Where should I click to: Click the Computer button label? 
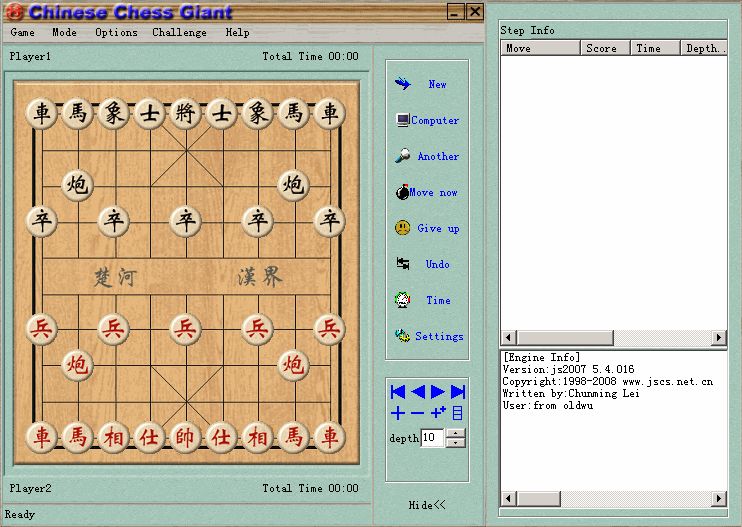pyautogui.click(x=435, y=120)
